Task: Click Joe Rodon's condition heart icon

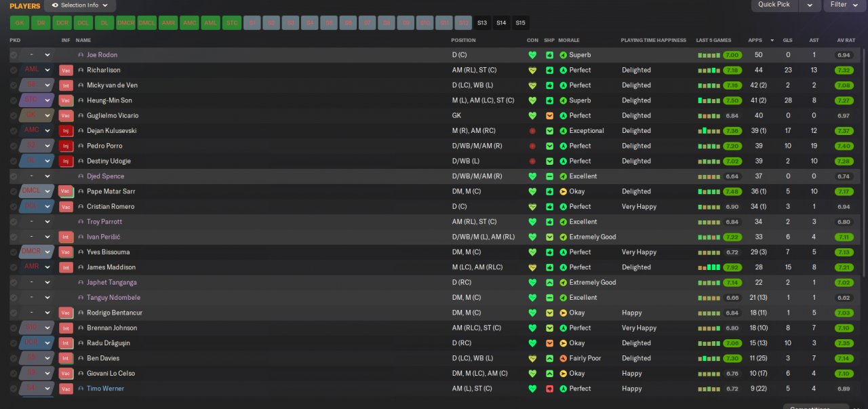Action: click(x=532, y=55)
